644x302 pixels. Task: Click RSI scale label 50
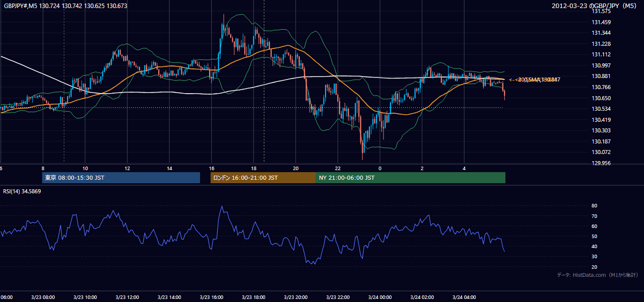click(x=595, y=236)
